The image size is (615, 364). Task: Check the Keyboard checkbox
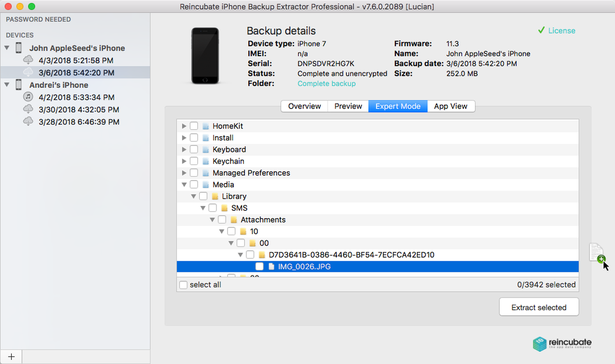click(194, 149)
